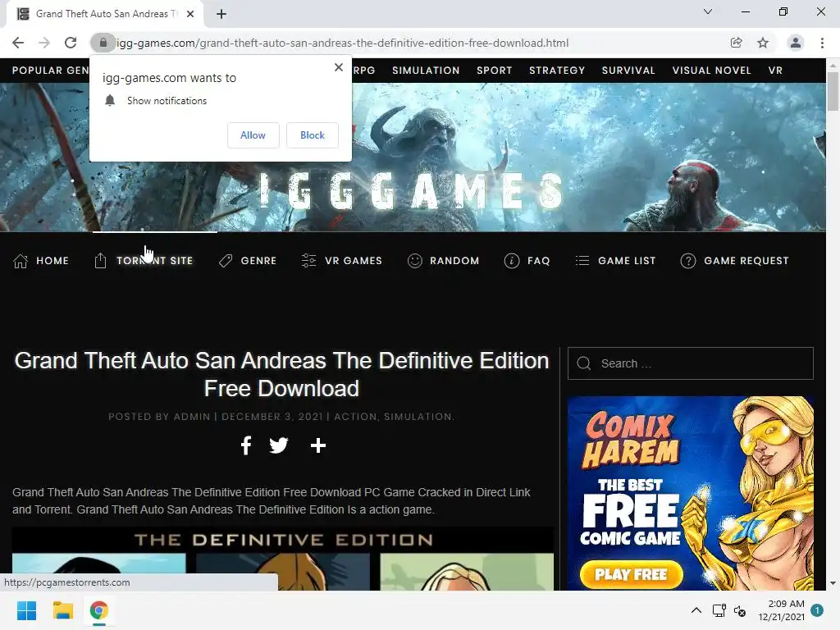Open the Game List page

pos(627,261)
